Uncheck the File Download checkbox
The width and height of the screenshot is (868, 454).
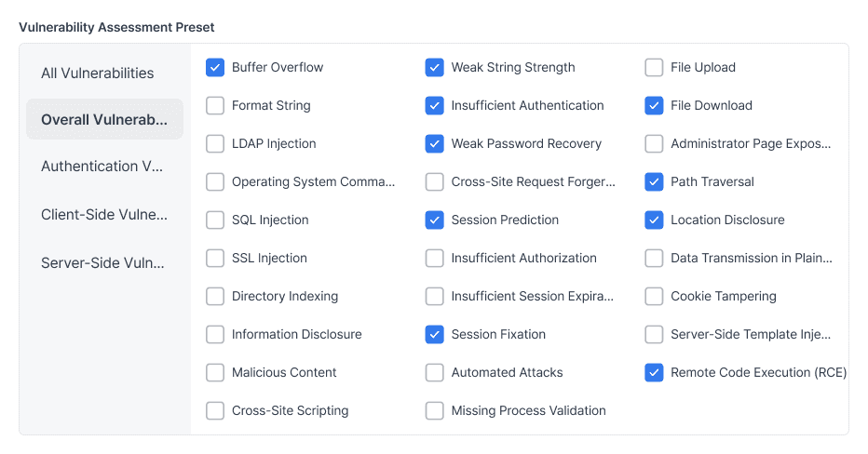[654, 106]
